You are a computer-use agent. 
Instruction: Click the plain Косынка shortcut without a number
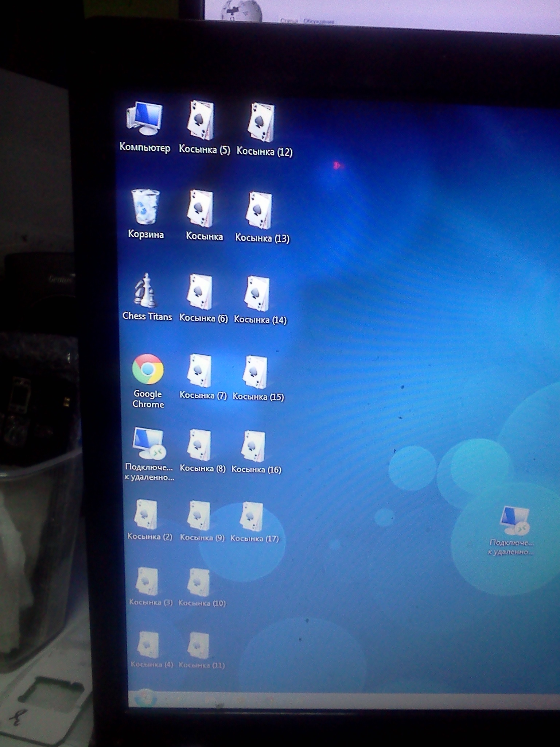[204, 215]
